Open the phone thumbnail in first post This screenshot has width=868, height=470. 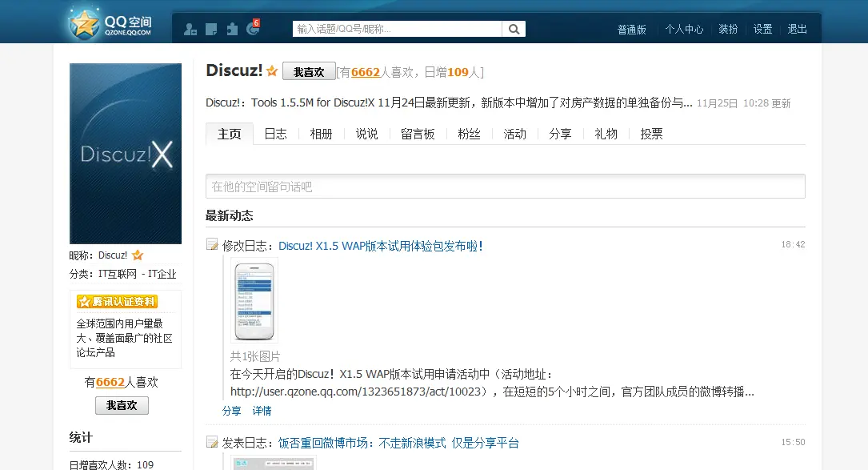pyautogui.click(x=254, y=301)
